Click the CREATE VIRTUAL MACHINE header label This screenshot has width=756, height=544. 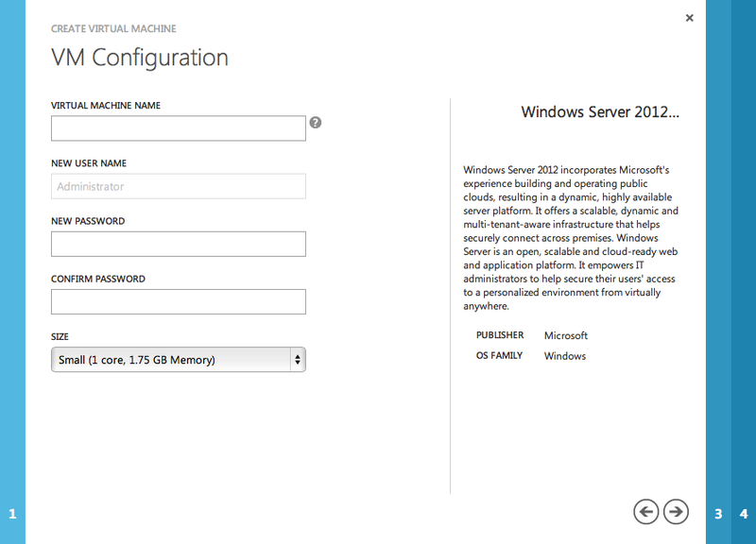click(113, 28)
